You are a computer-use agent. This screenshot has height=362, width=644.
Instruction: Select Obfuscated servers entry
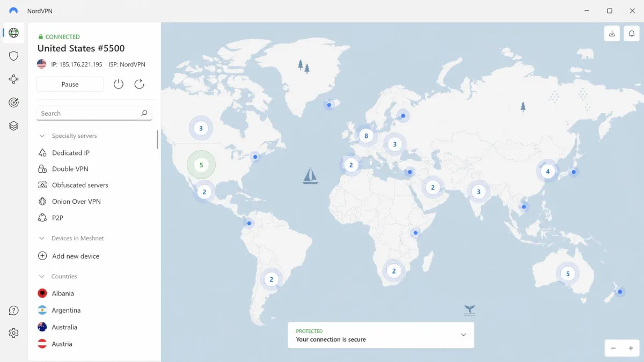pyautogui.click(x=94, y=185)
